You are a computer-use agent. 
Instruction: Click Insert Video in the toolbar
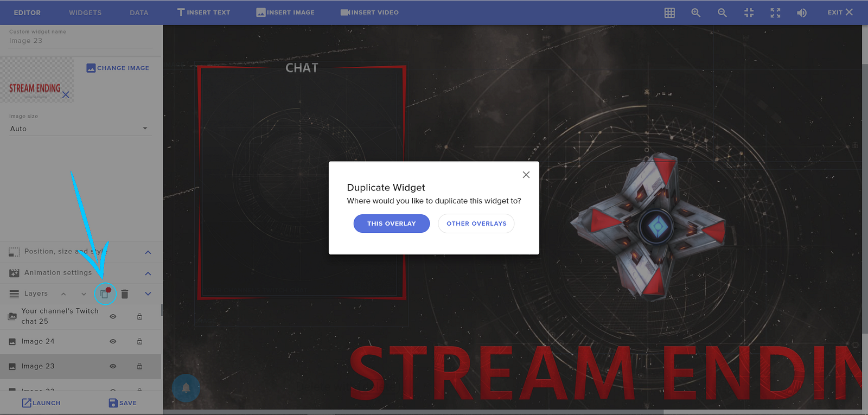(369, 12)
